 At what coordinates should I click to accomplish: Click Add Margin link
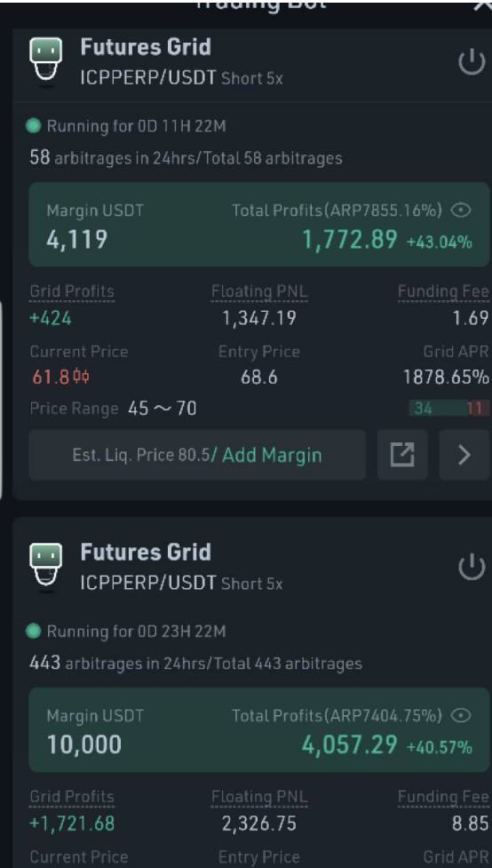coord(271,455)
